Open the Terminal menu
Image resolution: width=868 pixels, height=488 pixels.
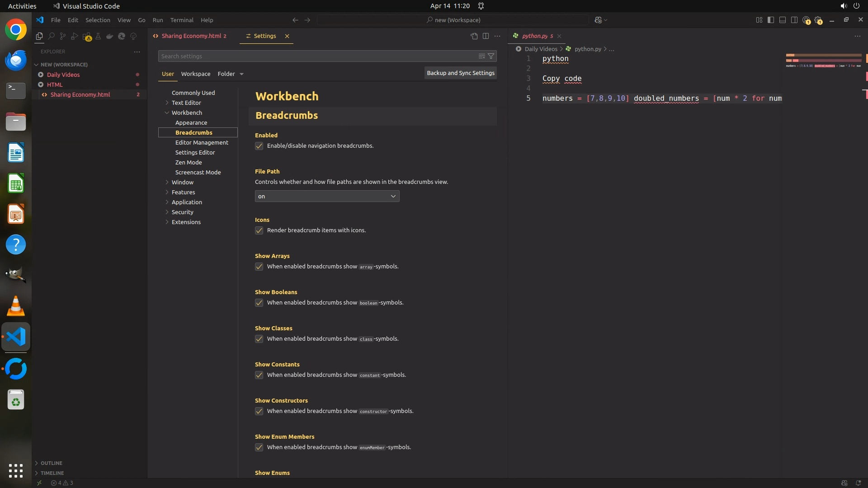[x=182, y=20]
